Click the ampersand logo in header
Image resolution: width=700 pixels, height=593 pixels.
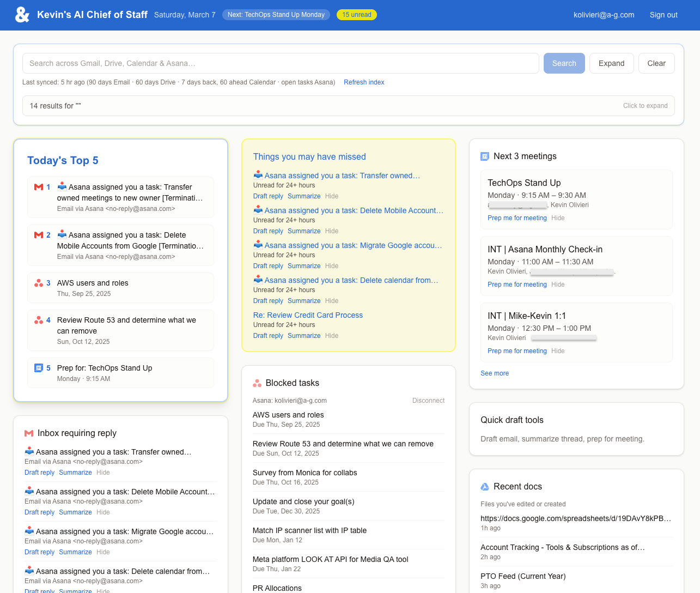(x=22, y=15)
